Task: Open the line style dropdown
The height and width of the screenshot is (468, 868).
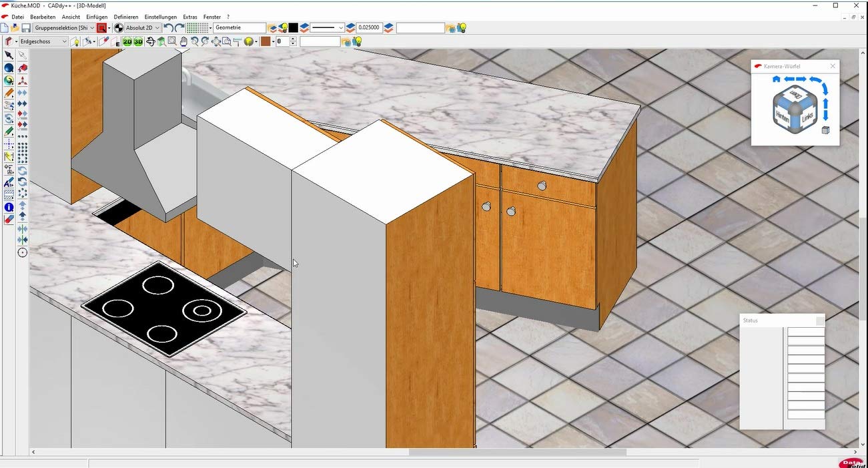Action: pyautogui.click(x=327, y=28)
